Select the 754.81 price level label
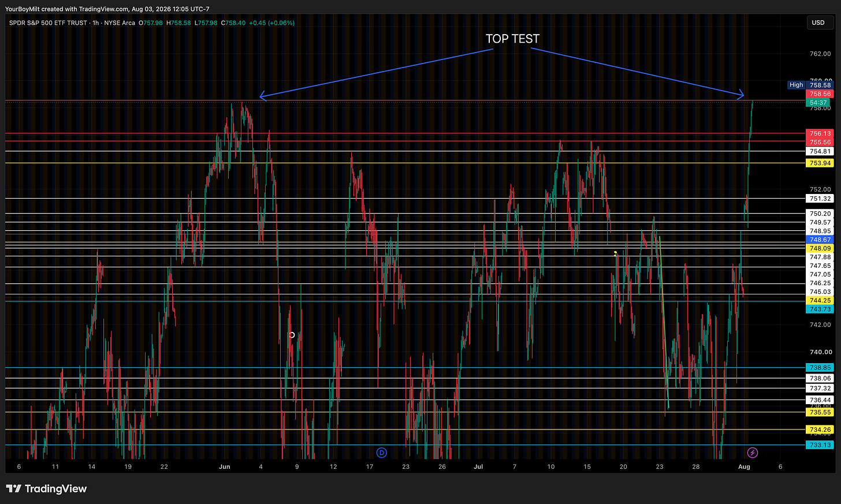This screenshot has width=841, height=504. click(x=820, y=151)
